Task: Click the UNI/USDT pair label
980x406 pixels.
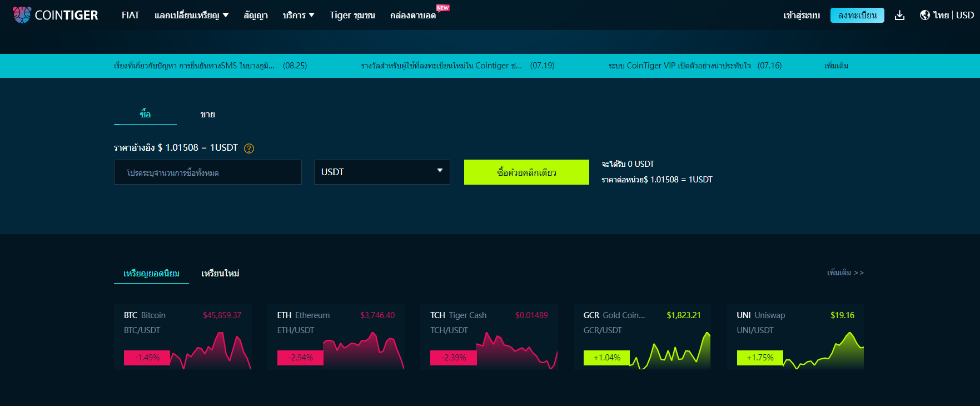Action: click(x=755, y=330)
